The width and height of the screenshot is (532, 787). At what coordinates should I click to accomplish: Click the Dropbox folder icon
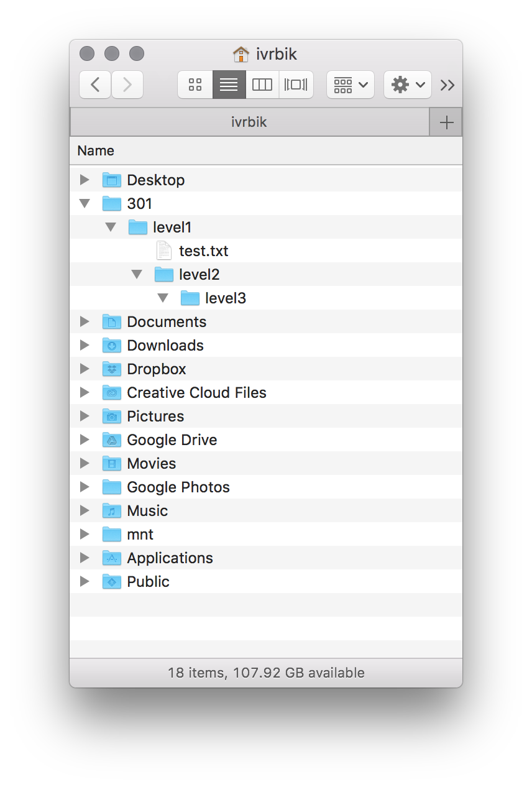click(112, 369)
